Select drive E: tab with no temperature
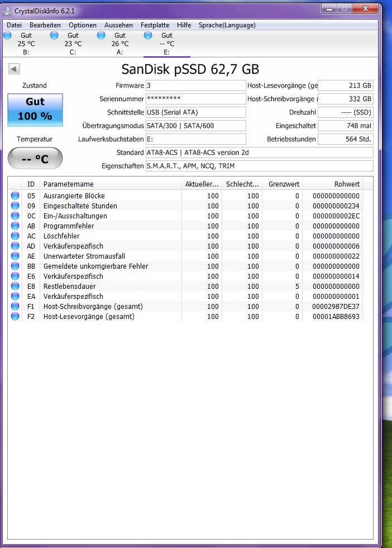392x548 pixels. 166,44
